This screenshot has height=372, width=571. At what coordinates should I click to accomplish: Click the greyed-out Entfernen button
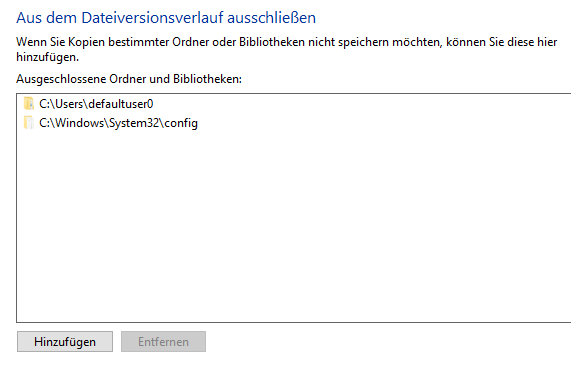163,341
